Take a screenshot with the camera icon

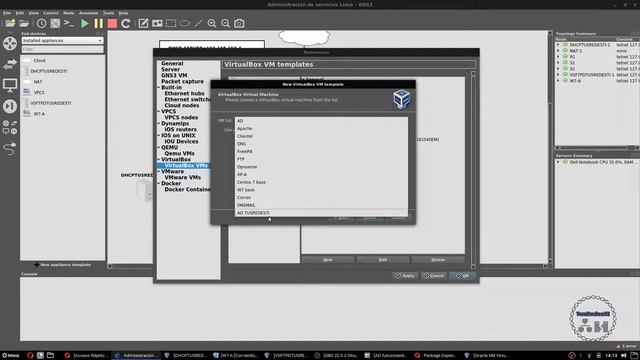click(x=239, y=23)
